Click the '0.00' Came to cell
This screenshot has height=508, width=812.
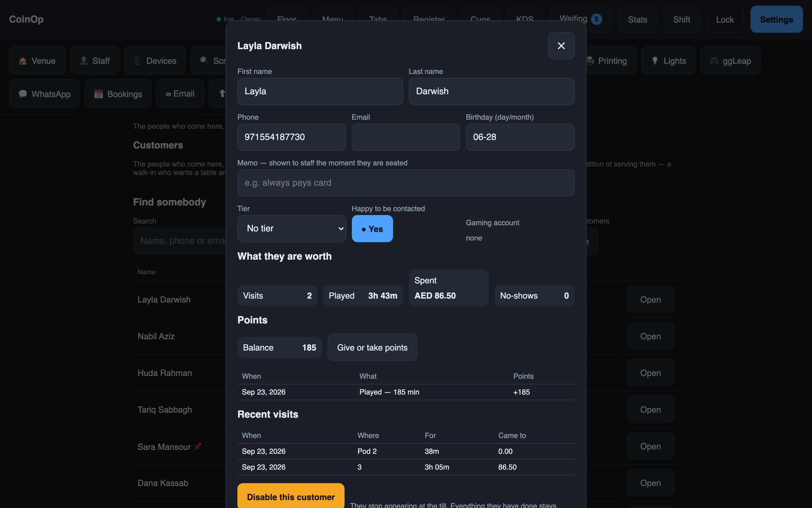(505, 451)
